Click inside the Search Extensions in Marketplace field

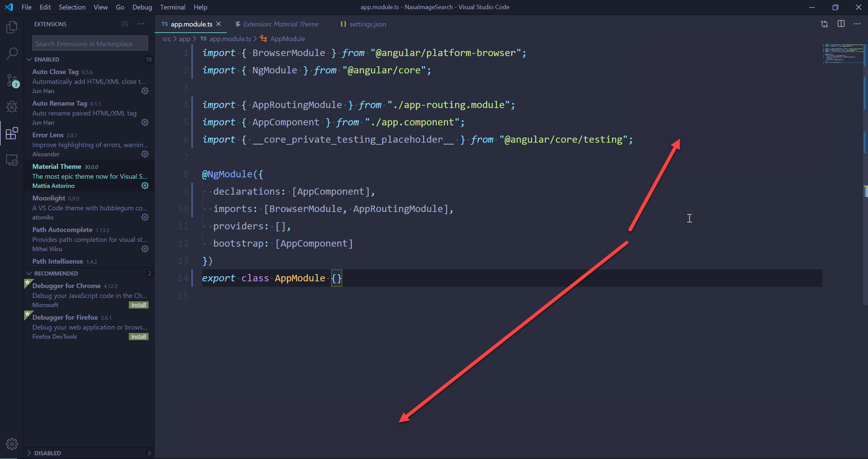pos(90,43)
